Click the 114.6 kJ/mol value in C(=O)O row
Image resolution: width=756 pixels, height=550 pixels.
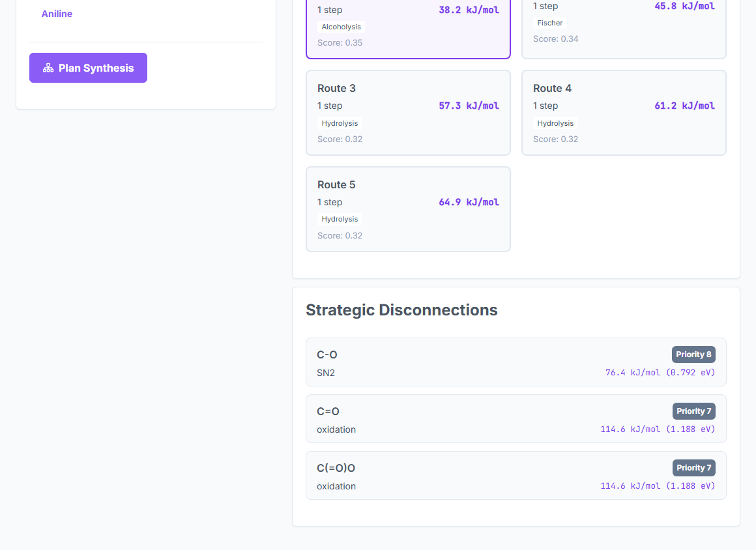pos(658,486)
